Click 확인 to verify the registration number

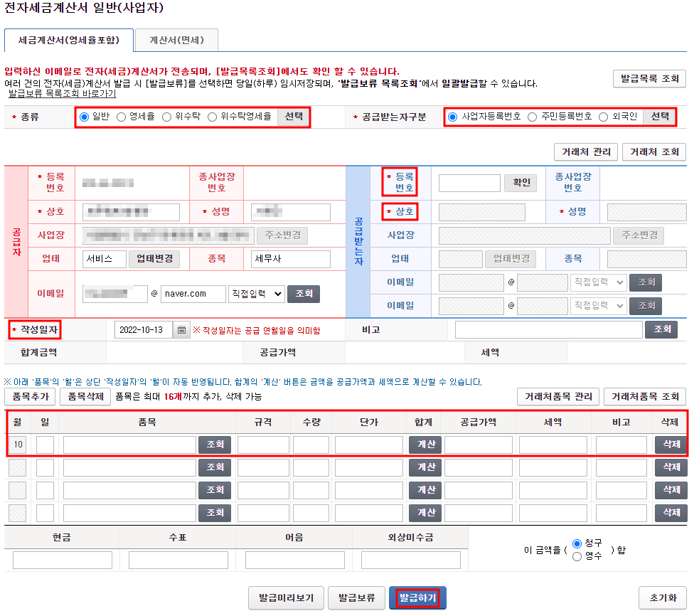[x=521, y=183]
